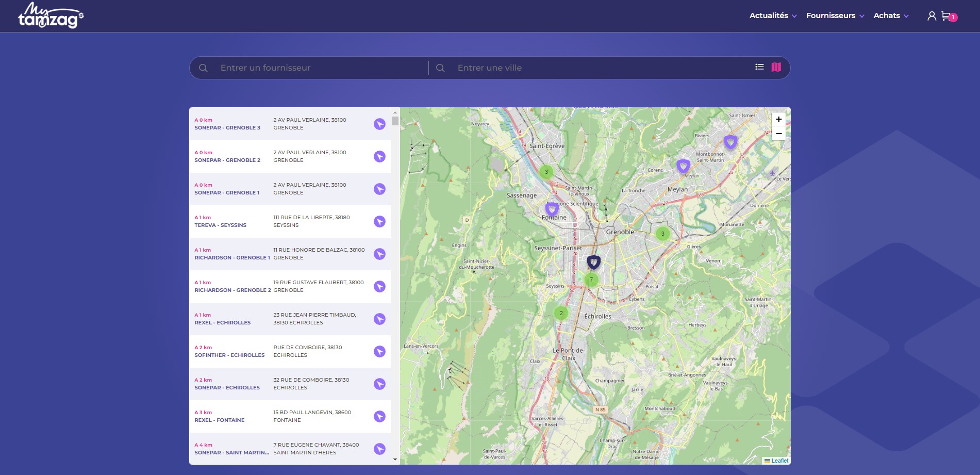Open cluster of 3 east of Grenoble

click(x=663, y=234)
